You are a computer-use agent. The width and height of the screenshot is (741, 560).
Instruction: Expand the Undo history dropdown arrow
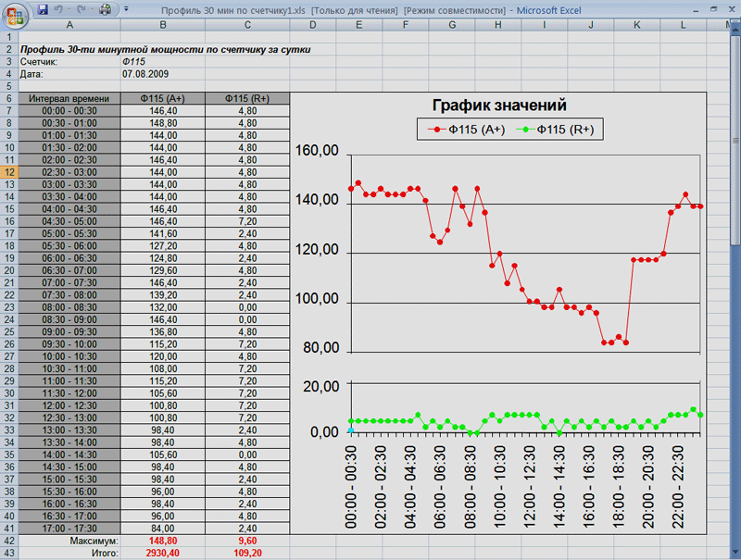tap(69, 10)
